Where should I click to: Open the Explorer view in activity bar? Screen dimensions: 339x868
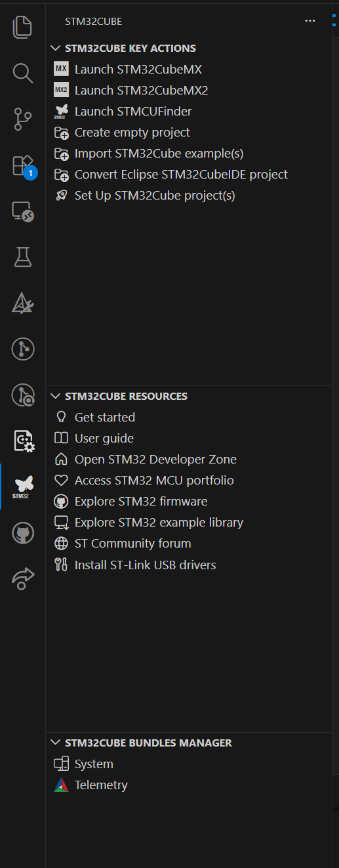click(22, 26)
